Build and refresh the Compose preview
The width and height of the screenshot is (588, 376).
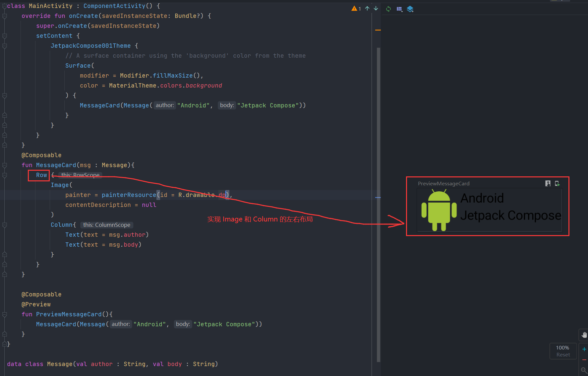(388, 9)
